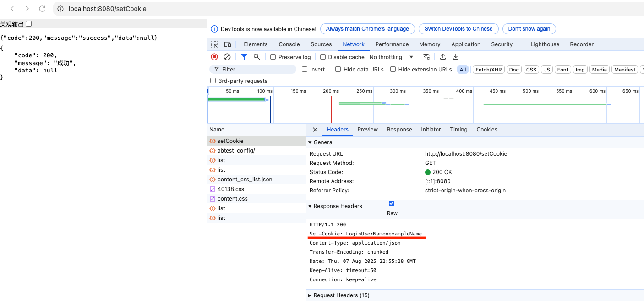Open the Elements panel tab

coord(256,44)
